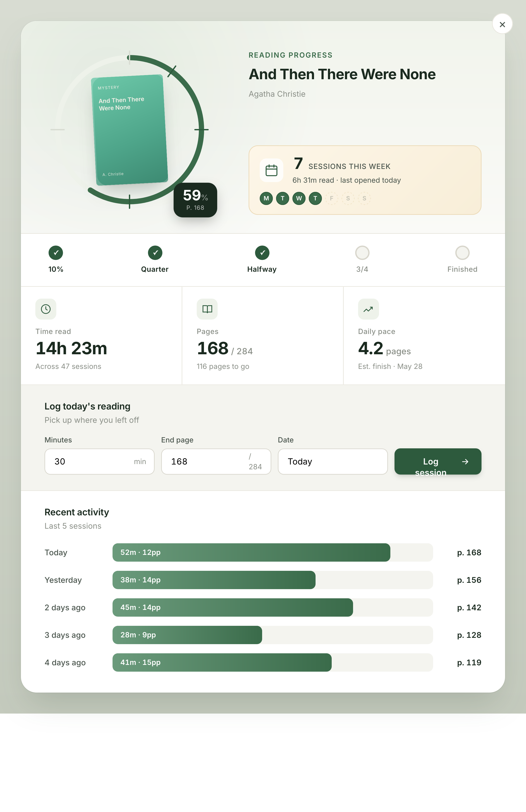Click the End page input field
526x812 pixels.
click(x=216, y=462)
